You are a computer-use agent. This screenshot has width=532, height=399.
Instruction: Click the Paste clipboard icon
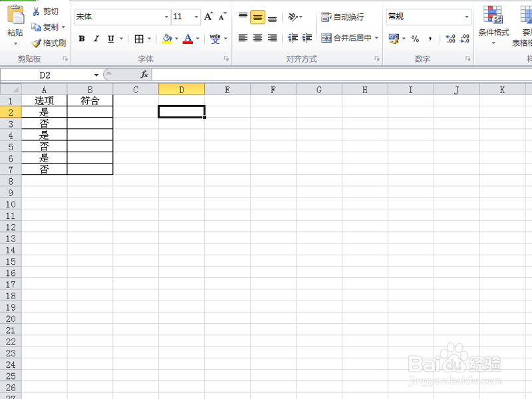(x=15, y=15)
